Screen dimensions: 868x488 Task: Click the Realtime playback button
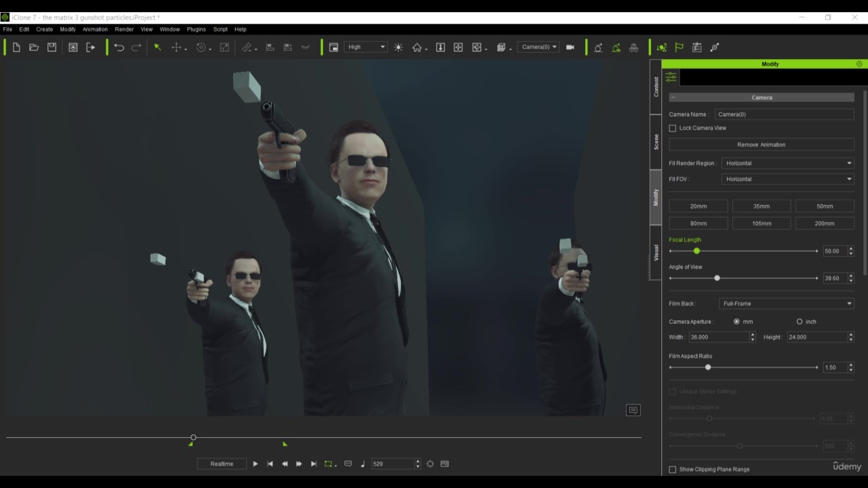[x=222, y=464]
